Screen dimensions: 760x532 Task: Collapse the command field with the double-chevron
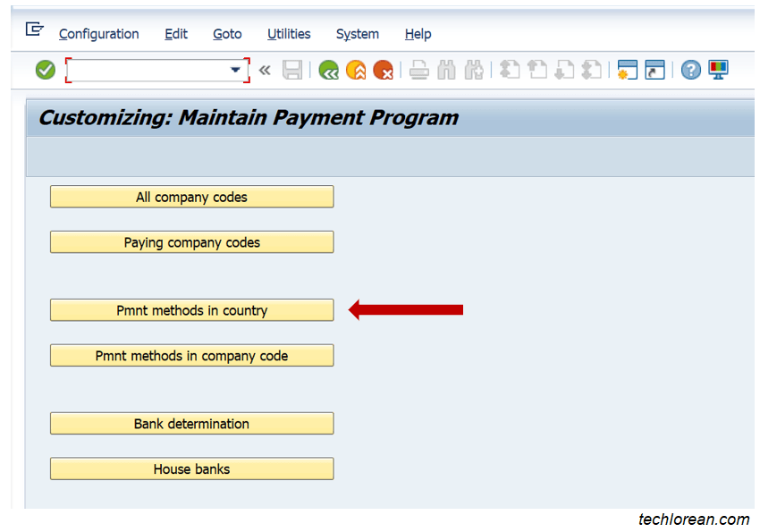click(264, 70)
